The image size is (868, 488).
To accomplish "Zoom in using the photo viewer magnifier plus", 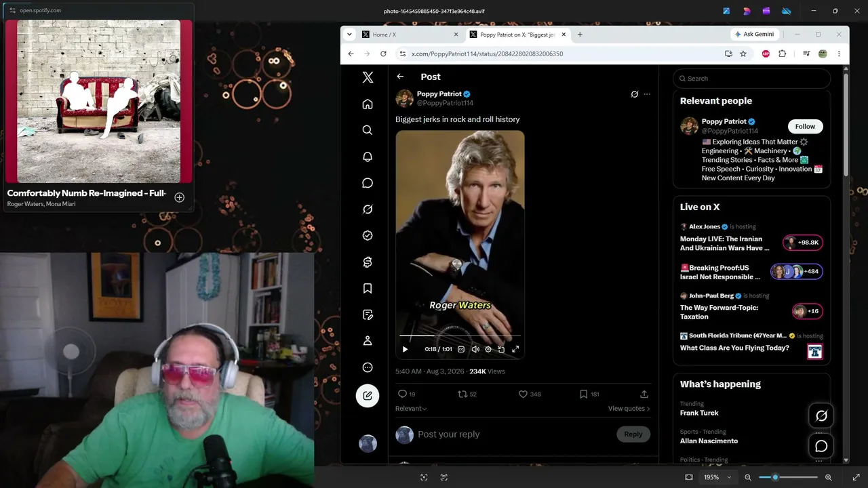I will (828, 477).
